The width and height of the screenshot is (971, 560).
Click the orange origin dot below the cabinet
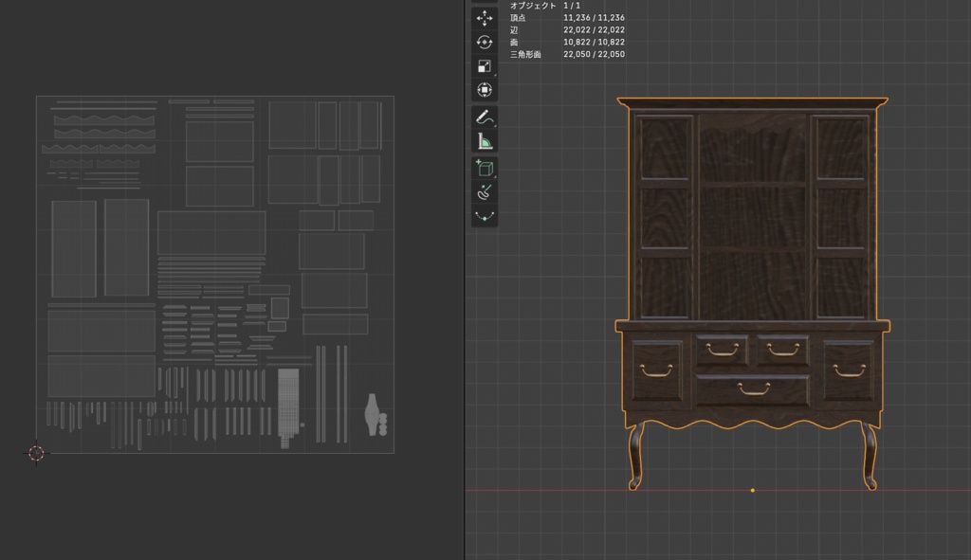[752, 490]
